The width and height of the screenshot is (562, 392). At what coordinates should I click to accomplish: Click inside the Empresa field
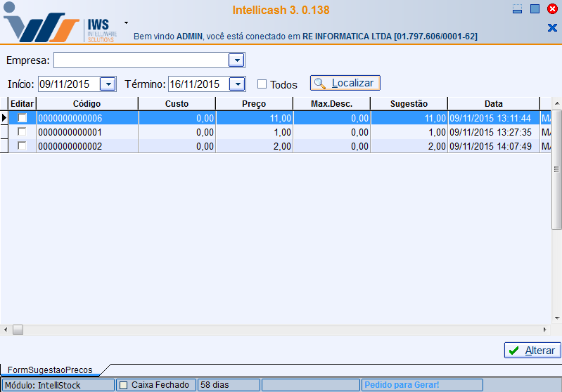[141, 60]
